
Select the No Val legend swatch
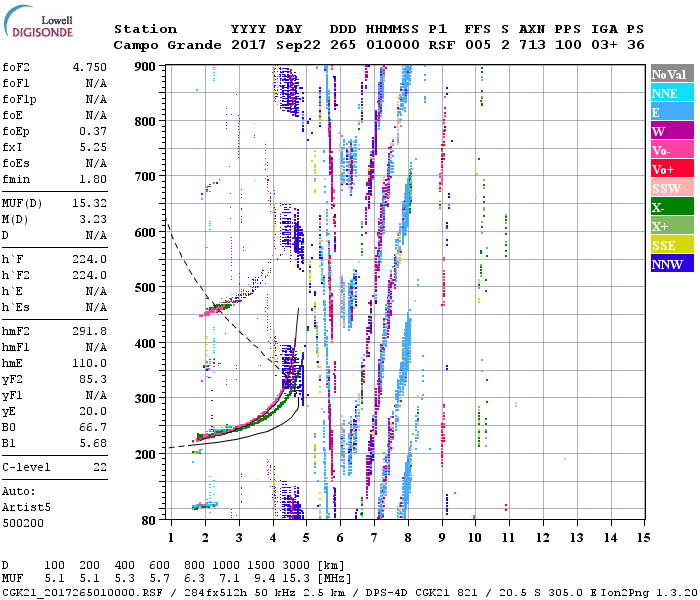(672, 74)
